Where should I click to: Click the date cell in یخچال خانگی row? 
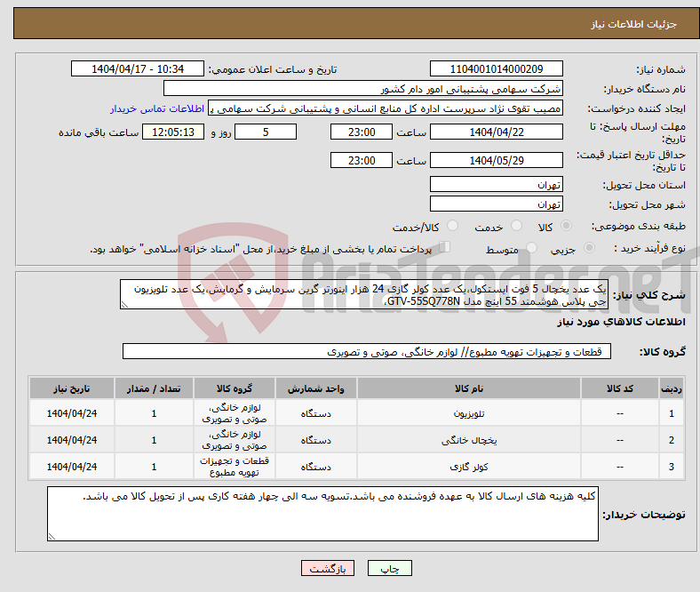72,440
